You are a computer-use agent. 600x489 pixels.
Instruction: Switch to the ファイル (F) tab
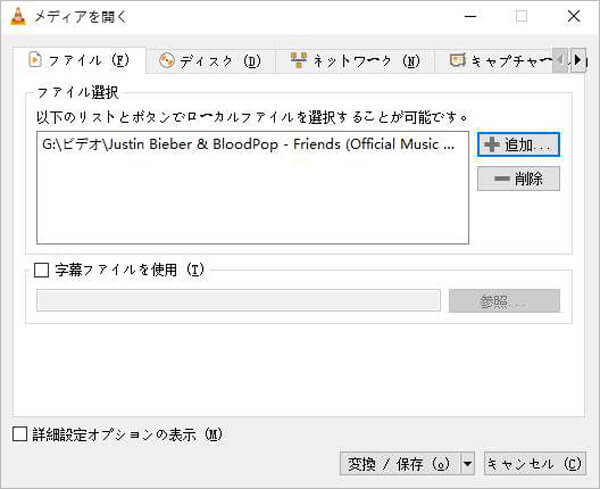pos(79,60)
